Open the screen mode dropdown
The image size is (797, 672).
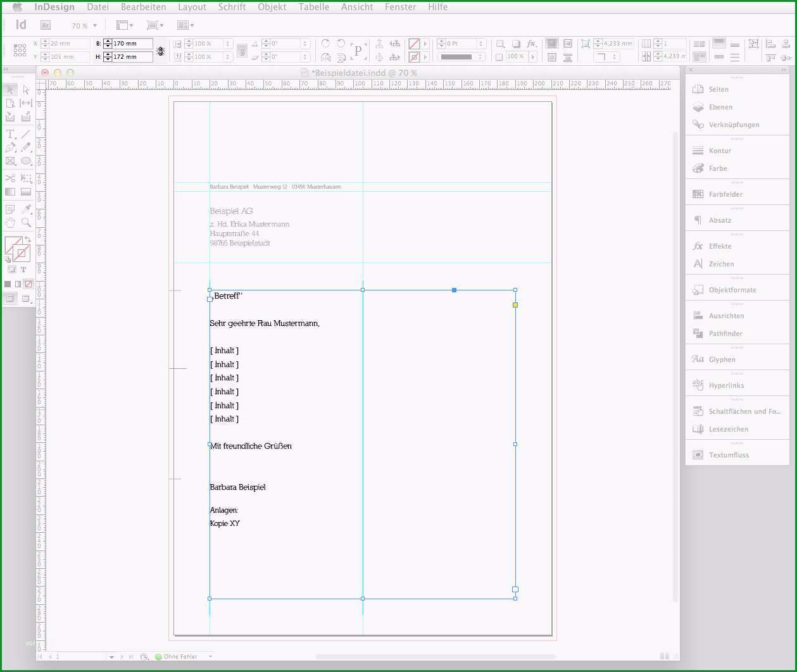tap(155, 25)
